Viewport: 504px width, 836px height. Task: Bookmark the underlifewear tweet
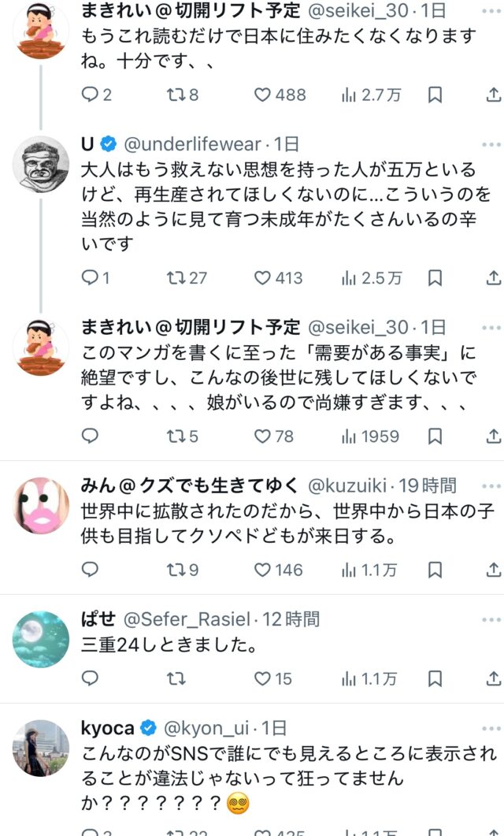435,278
